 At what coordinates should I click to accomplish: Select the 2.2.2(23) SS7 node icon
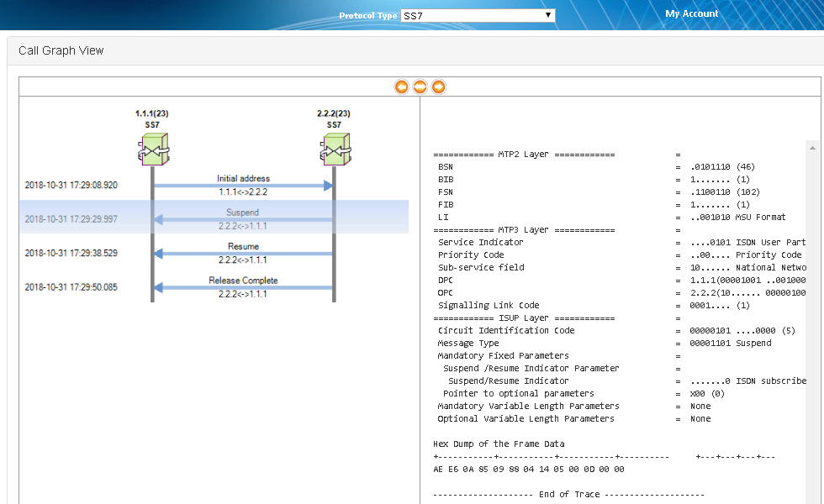point(335,150)
